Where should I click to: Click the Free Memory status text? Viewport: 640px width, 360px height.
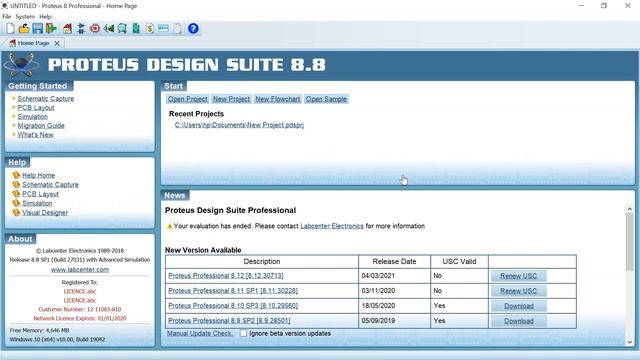[39, 330]
